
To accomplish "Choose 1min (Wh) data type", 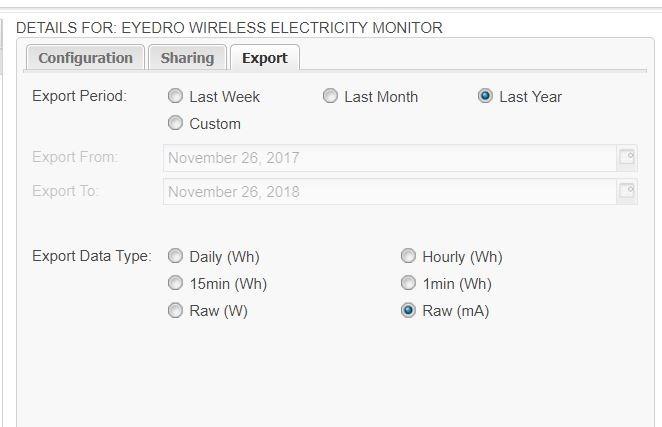I will [x=409, y=284].
